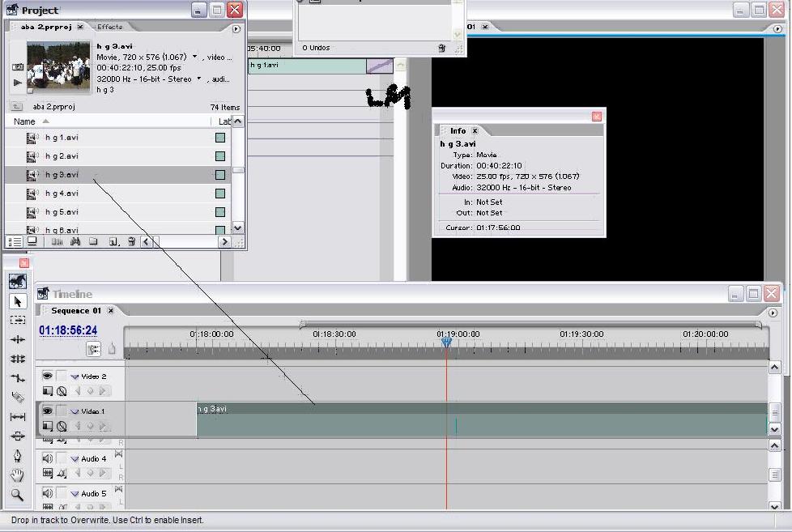Mute Audio 4 track speaker icon
The width and height of the screenshot is (792, 532).
[x=47, y=459]
